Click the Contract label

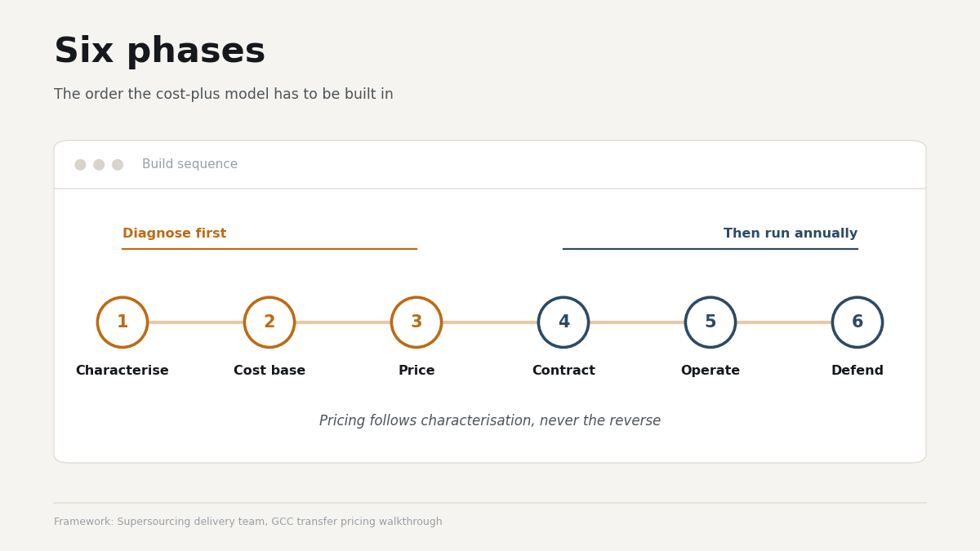click(563, 371)
